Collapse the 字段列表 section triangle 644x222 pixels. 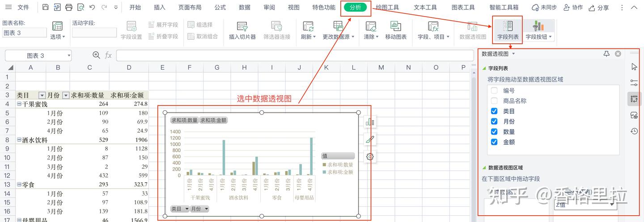pos(483,68)
